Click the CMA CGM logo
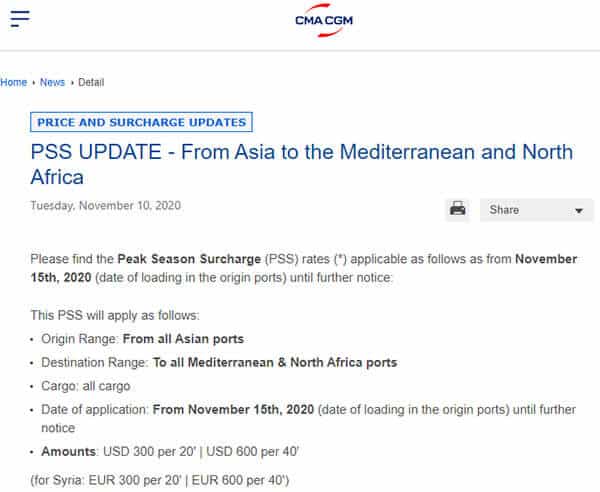This screenshot has width=600, height=492. click(324, 20)
